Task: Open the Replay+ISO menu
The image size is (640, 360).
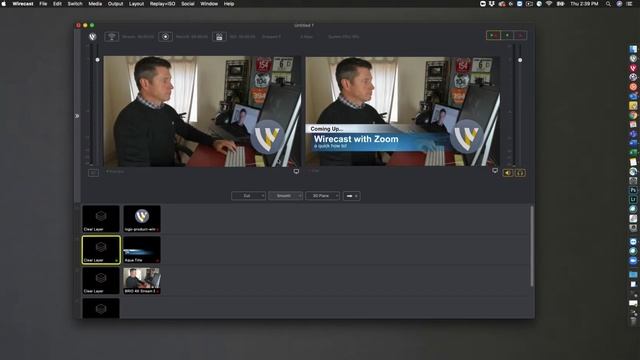Action: pos(162,4)
